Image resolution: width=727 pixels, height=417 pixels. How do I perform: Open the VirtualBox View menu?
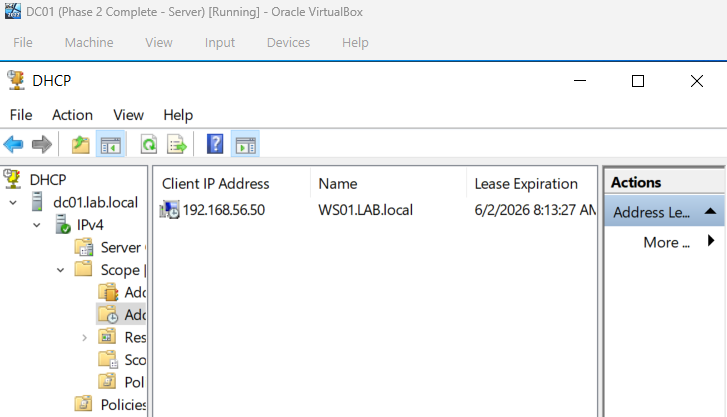coord(159,43)
